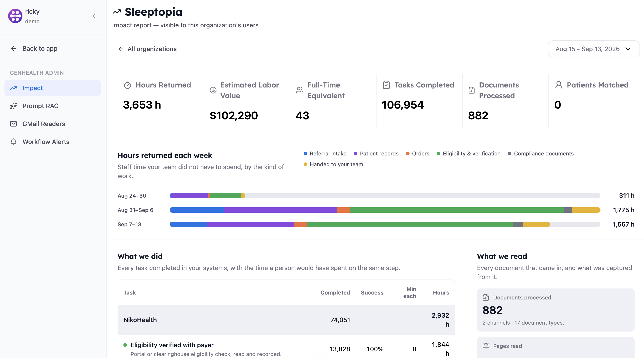Click the Completed column header
Viewport: 644px width, 358px height.
(x=335, y=293)
